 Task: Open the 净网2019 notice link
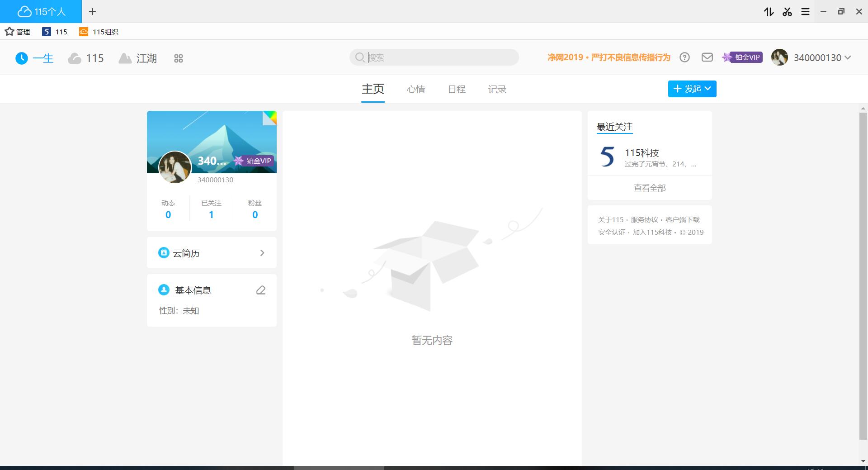click(x=608, y=58)
